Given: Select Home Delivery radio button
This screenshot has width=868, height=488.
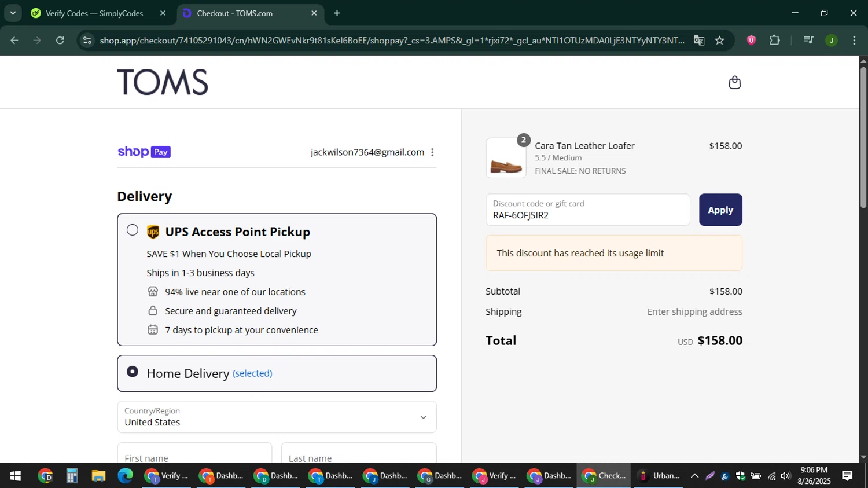Looking at the screenshot, I should 133,371.
